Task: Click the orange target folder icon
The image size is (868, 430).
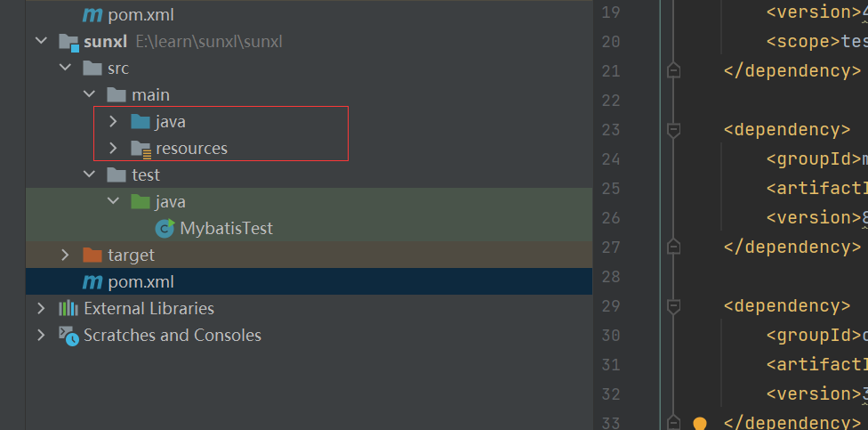Action: point(92,256)
